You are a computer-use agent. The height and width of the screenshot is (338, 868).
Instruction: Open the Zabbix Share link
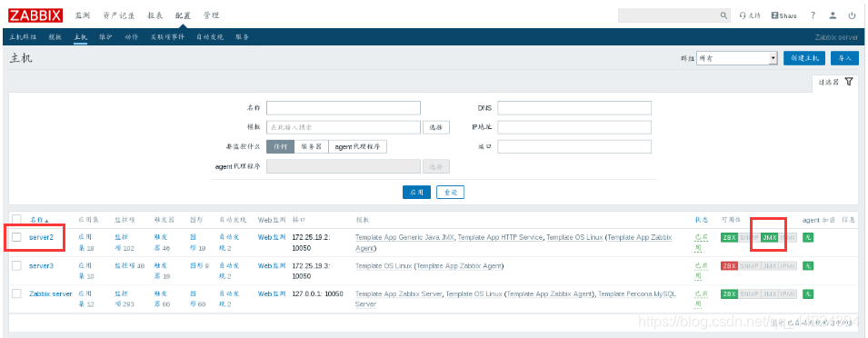pyautogui.click(x=783, y=15)
